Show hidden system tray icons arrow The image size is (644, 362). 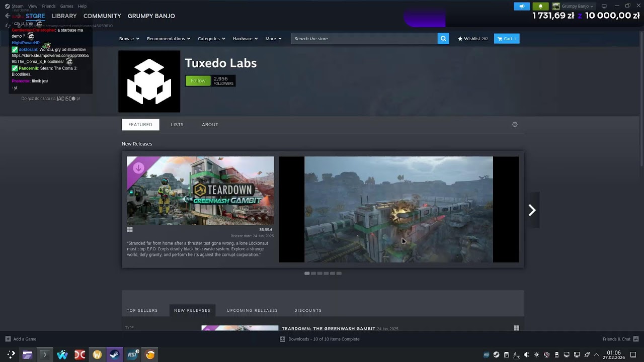tap(597, 354)
